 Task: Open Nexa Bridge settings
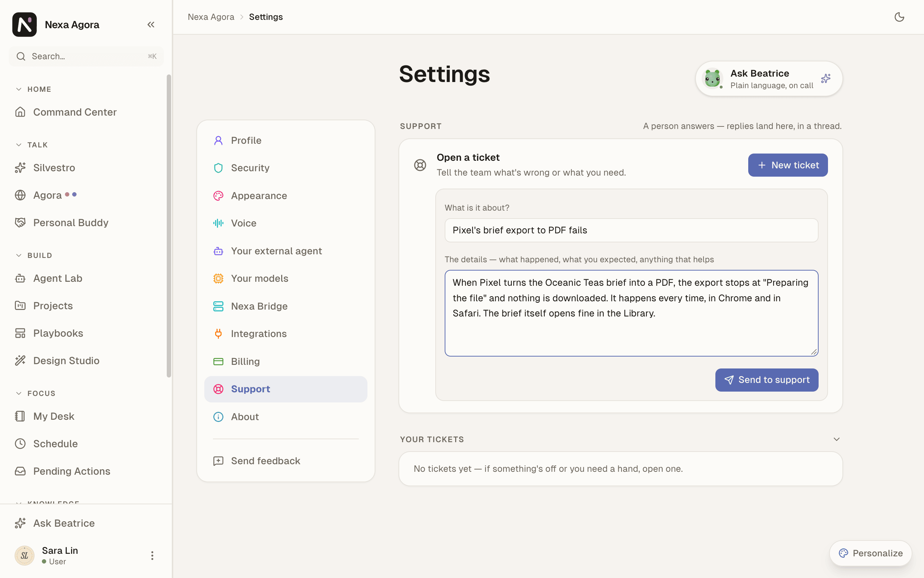(x=286, y=306)
